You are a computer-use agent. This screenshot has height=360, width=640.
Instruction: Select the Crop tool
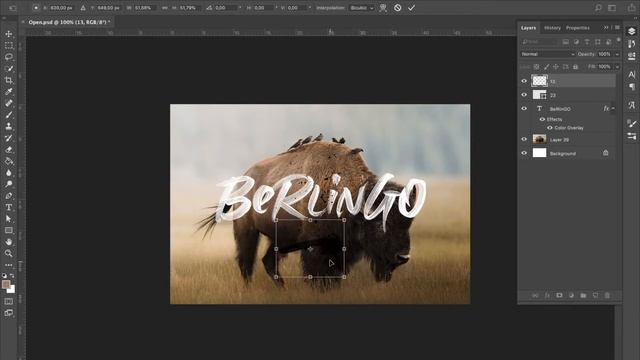[9, 80]
